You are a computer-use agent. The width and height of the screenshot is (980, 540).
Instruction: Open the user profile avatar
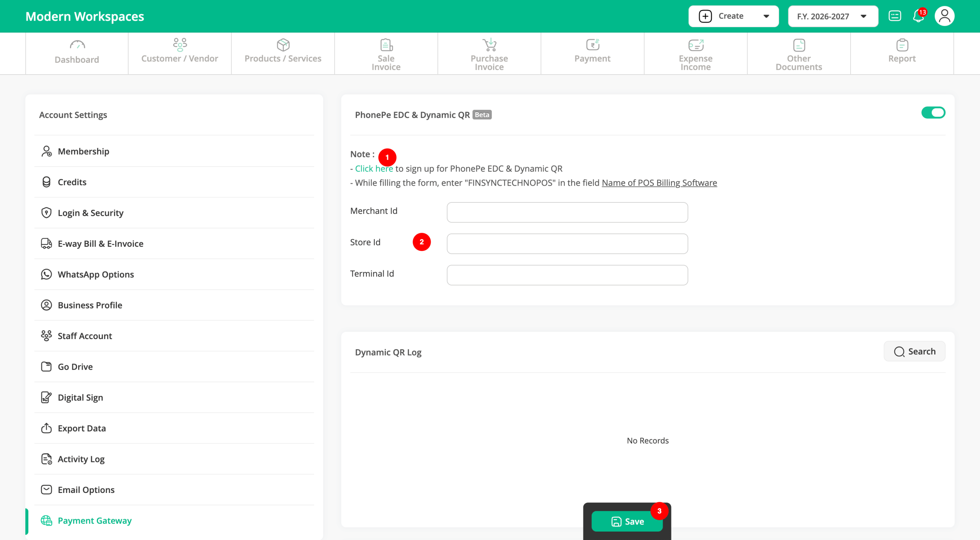[x=944, y=16]
